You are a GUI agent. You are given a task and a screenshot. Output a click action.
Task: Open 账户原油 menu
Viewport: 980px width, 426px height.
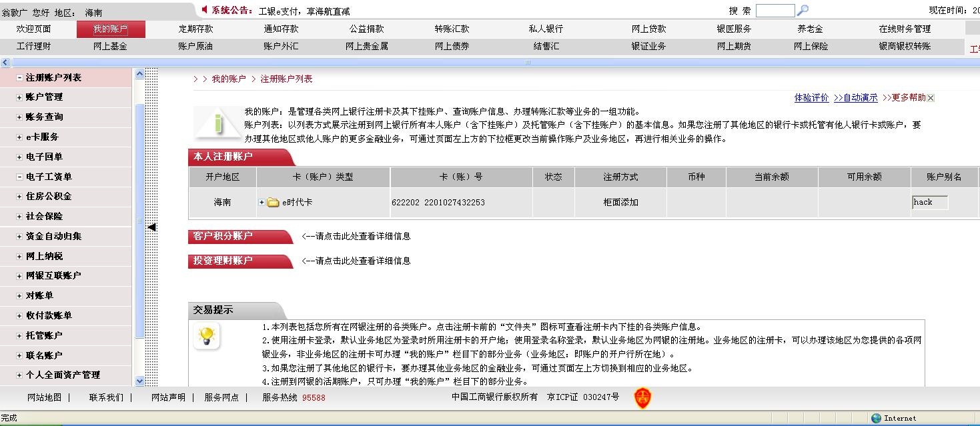tap(195, 47)
